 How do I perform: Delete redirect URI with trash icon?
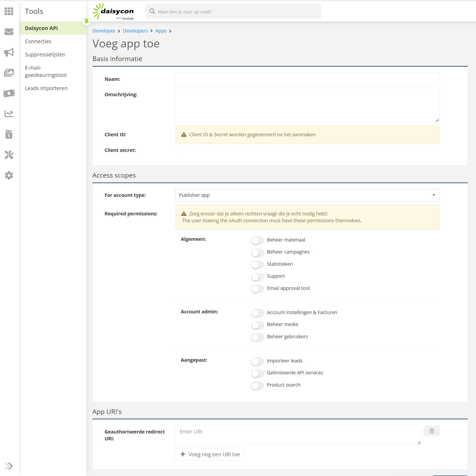click(x=431, y=431)
